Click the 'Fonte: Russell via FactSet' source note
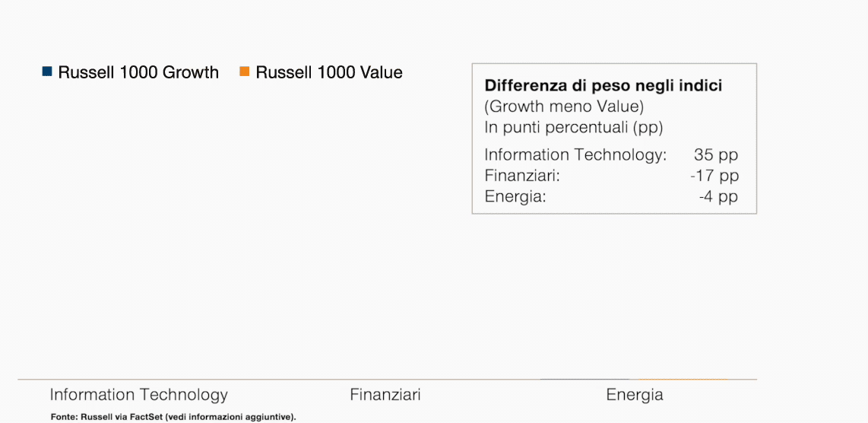Screen dimensions: 868x423 click(x=173, y=416)
